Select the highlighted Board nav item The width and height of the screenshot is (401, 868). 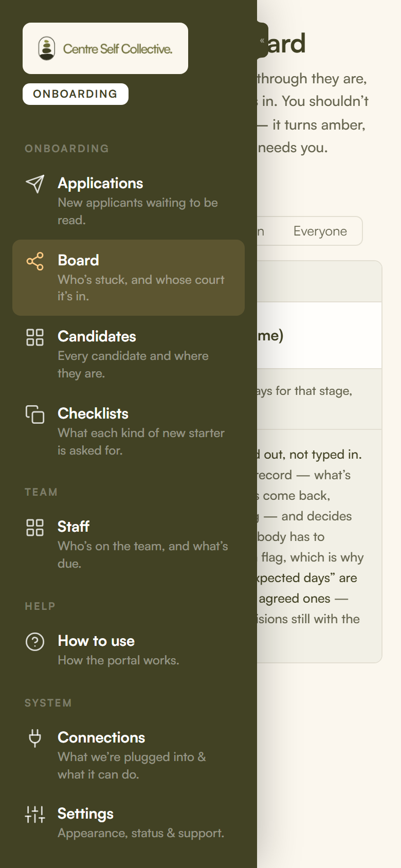(x=129, y=278)
